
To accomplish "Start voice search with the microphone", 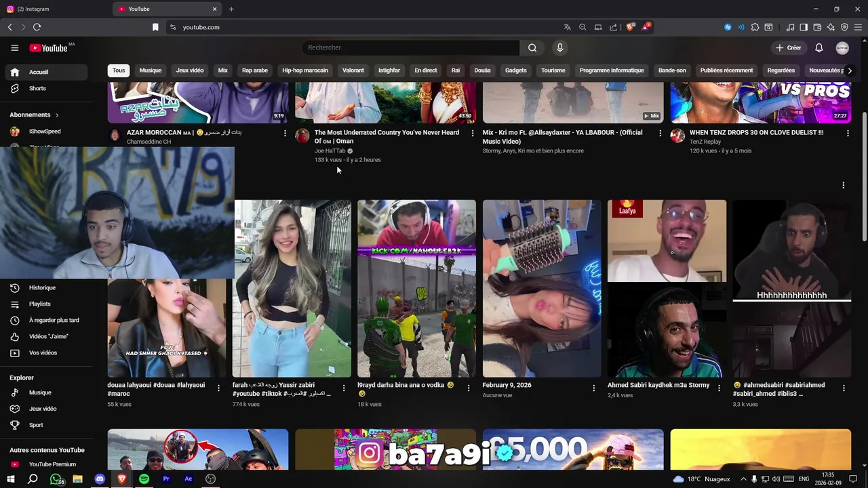I will (x=559, y=47).
